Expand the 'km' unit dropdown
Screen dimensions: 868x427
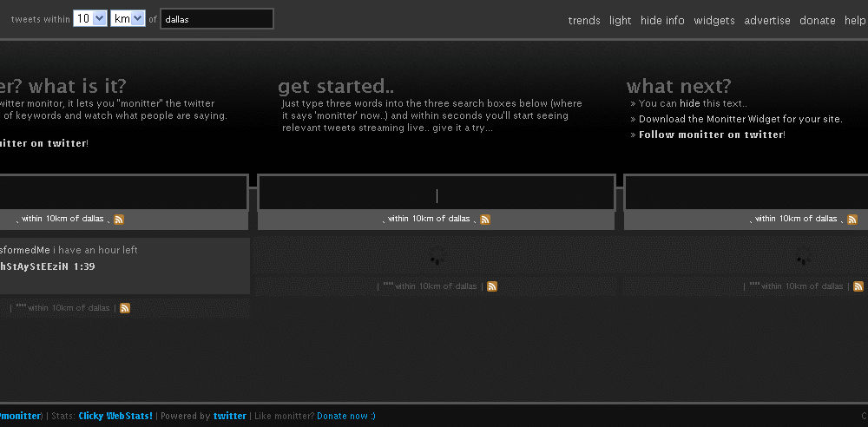coord(128,18)
